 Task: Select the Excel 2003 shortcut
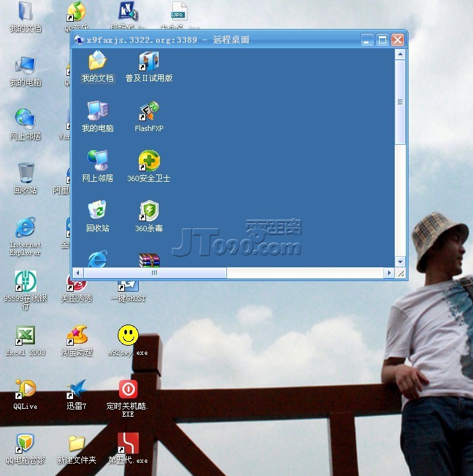click(x=26, y=340)
